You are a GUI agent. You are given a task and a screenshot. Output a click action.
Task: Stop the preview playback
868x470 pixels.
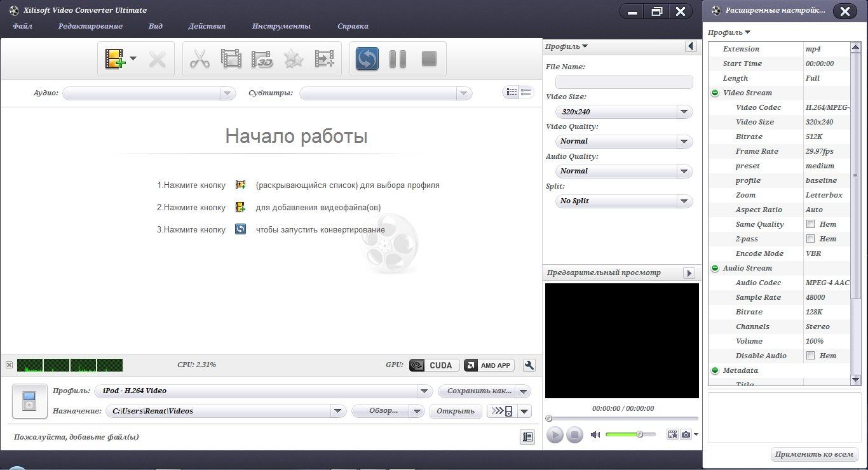tap(574, 435)
